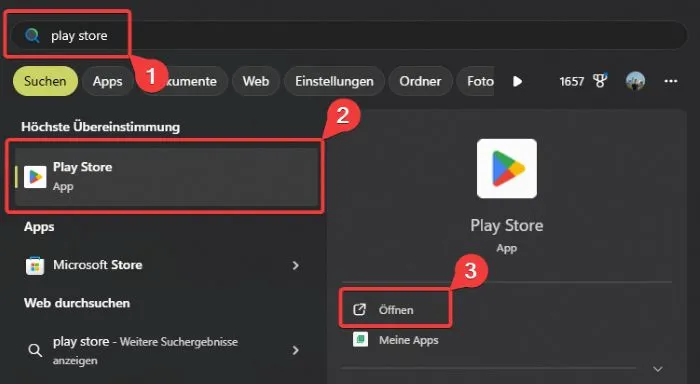Switch to the Web filter tab
The image size is (700, 384).
[x=256, y=81]
